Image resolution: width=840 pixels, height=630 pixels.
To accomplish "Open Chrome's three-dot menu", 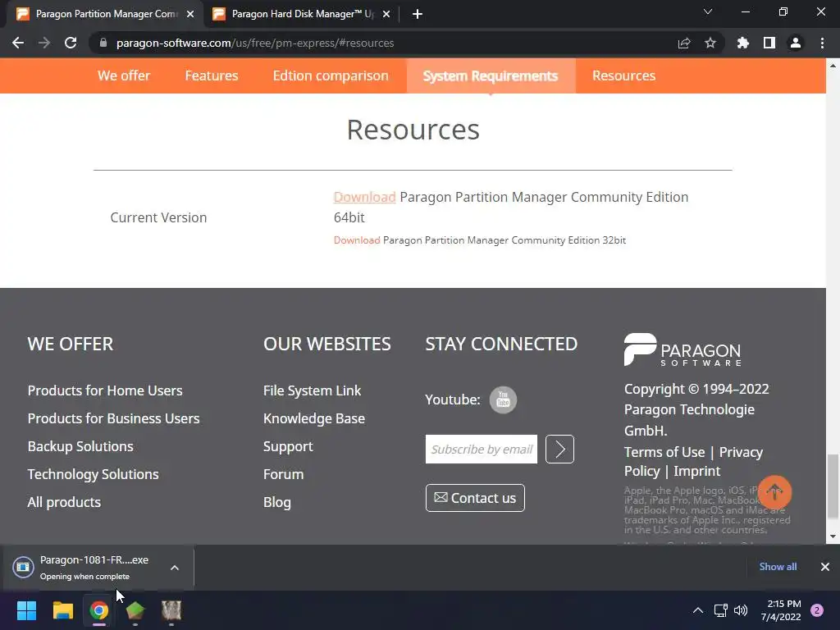I will click(x=822, y=43).
